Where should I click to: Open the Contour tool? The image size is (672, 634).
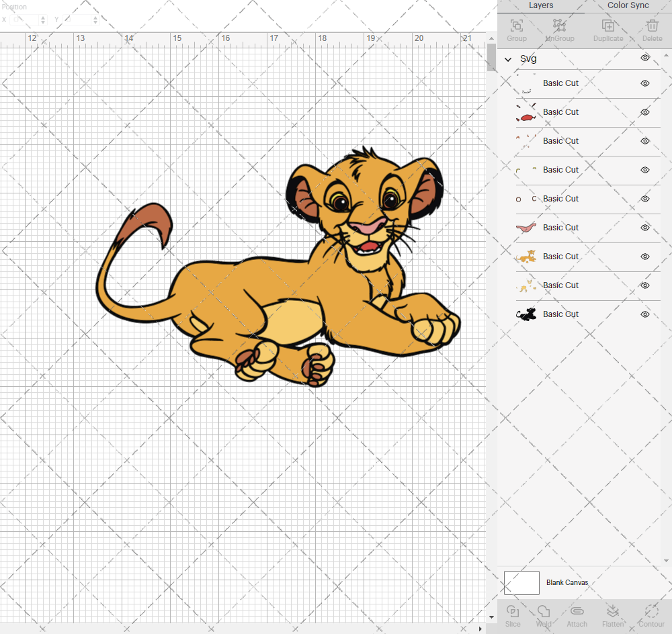(650, 615)
